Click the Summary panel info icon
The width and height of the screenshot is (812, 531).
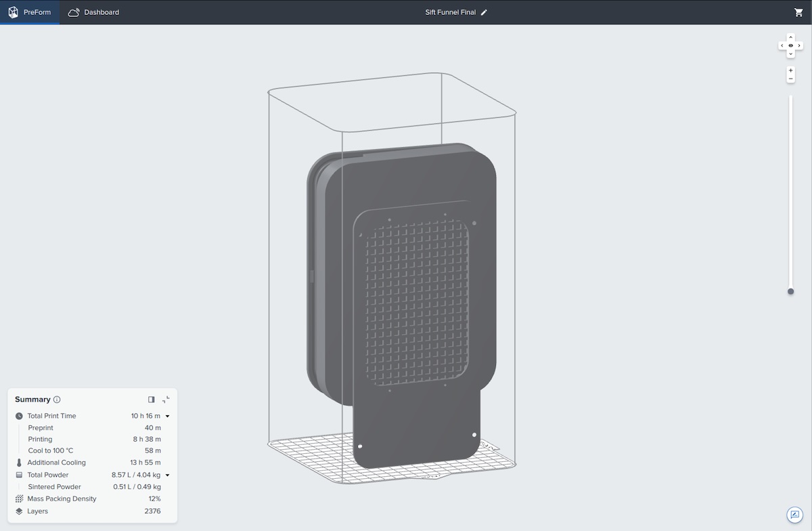pyautogui.click(x=56, y=400)
